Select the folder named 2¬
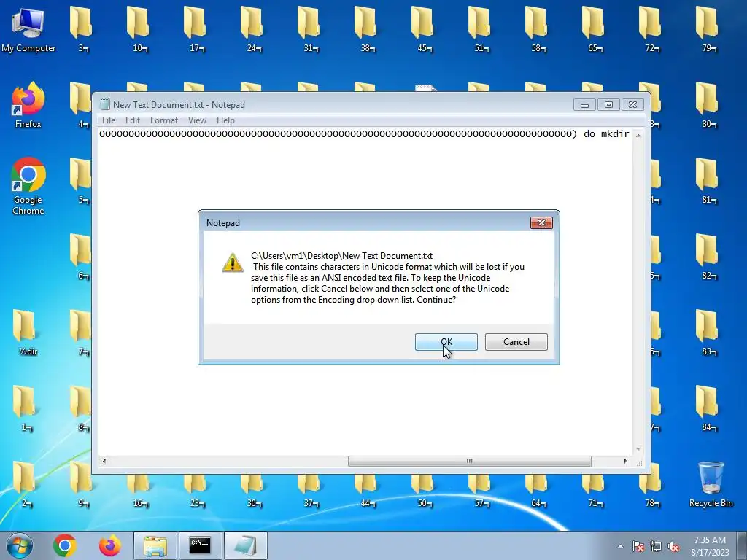This screenshot has width=747, height=560. 26,484
